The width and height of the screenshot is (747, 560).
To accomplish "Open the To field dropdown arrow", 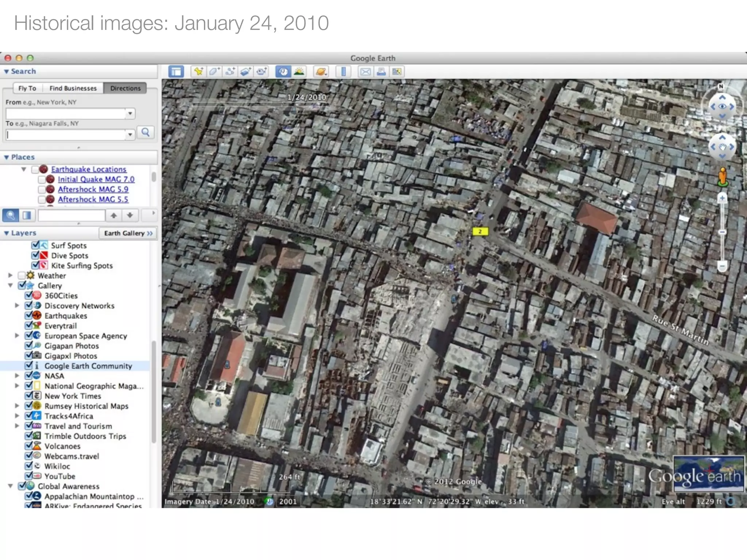I will coord(130,135).
